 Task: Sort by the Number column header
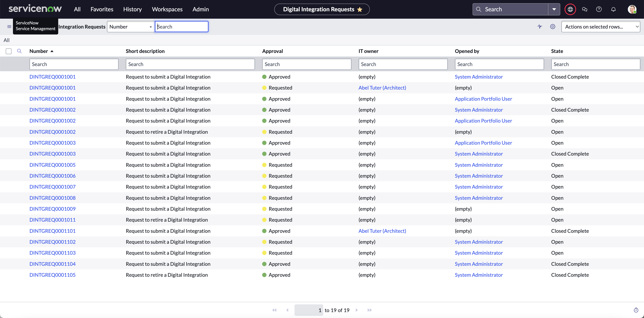(39, 51)
